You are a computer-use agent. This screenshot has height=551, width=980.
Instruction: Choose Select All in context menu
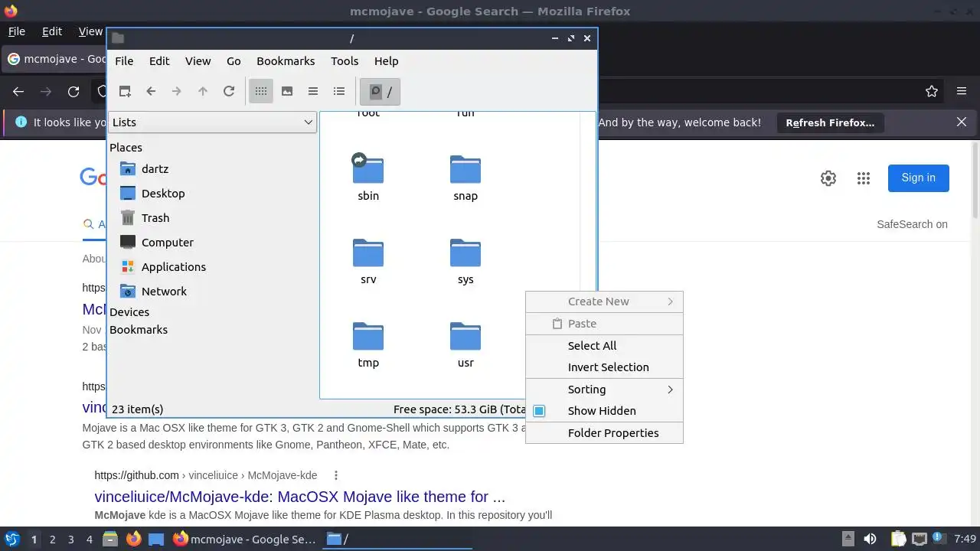[604, 346]
